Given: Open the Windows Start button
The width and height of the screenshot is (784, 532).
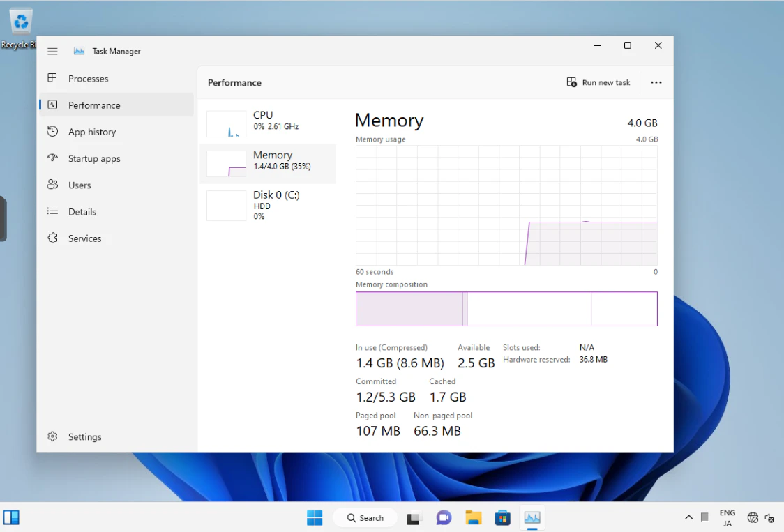Looking at the screenshot, I should [x=315, y=517].
